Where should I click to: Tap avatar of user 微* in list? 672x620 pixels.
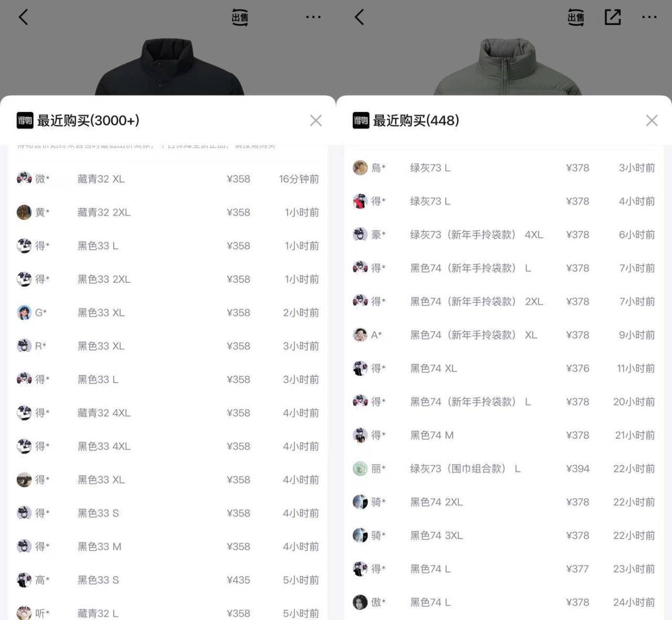[x=24, y=178]
